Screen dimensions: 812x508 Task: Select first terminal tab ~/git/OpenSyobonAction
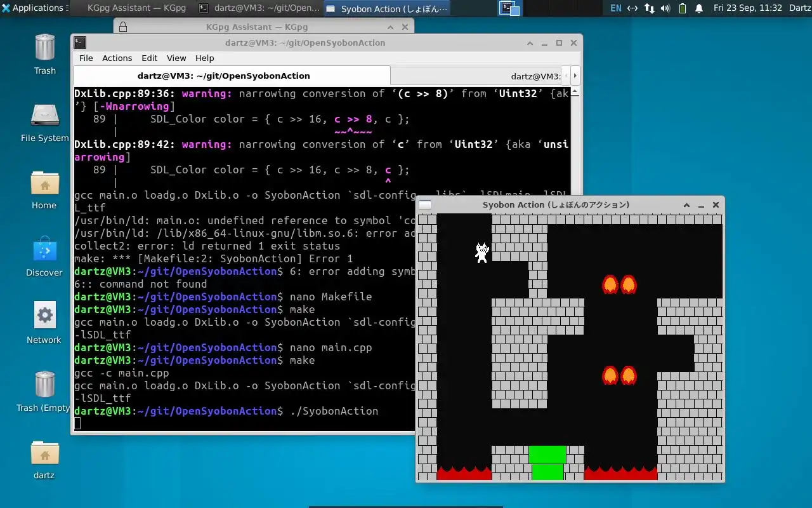(232, 76)
